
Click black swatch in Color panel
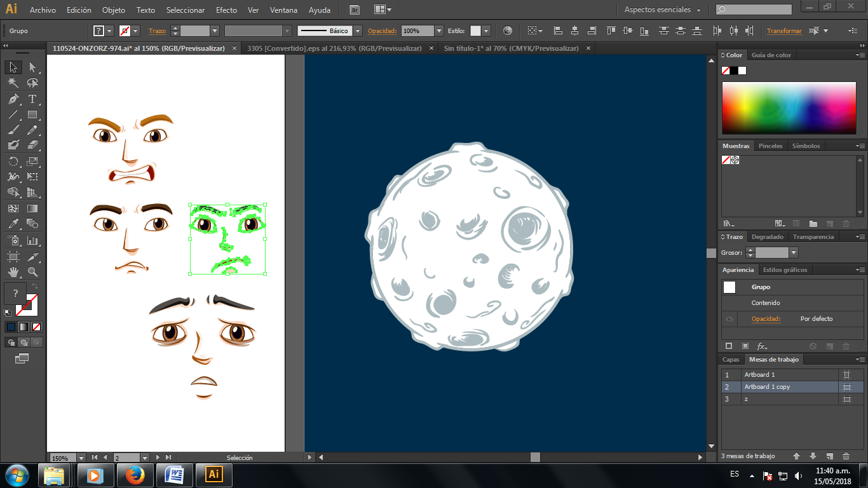[x=733, y=71]
